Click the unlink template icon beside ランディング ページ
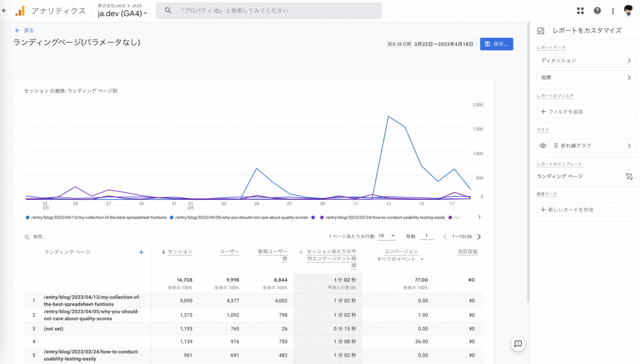 pos(629,176)
